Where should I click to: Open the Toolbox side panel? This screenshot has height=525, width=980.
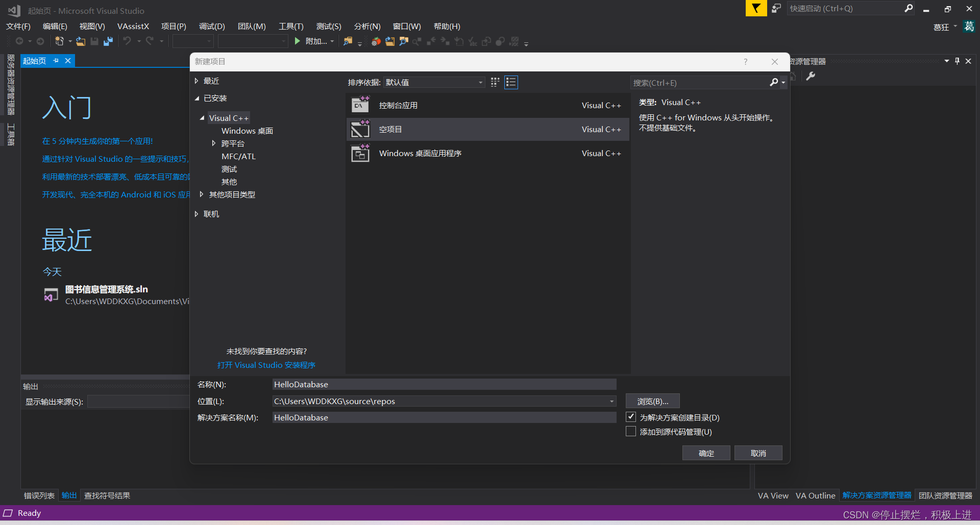pyautogui.click(x=11, y=134)
